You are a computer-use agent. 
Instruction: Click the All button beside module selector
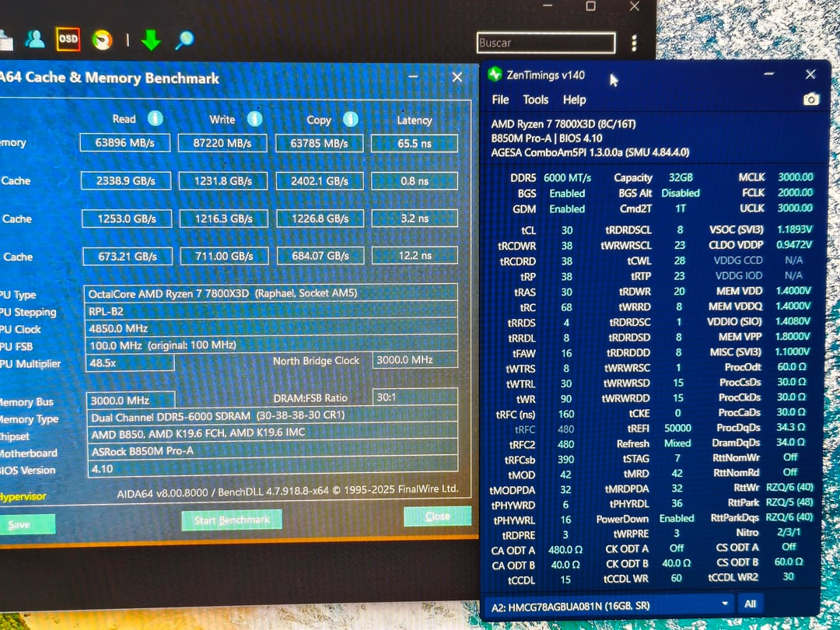coord(750,604)
